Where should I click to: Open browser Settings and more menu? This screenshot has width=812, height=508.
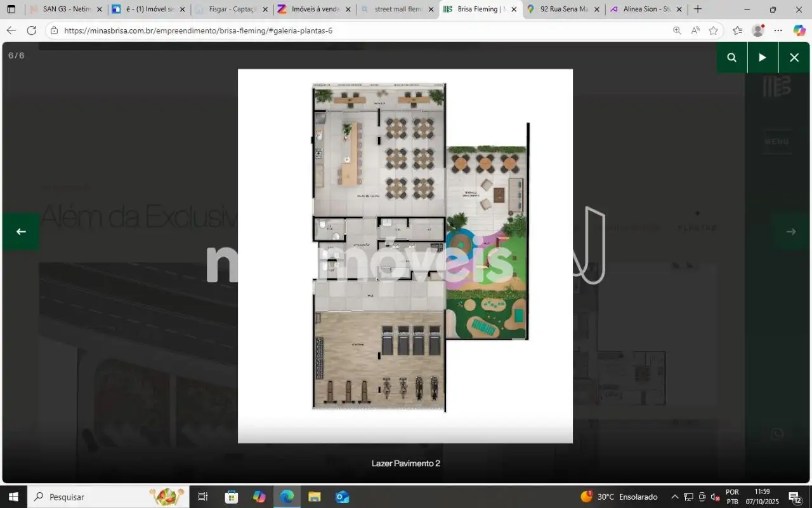(778, 30)
